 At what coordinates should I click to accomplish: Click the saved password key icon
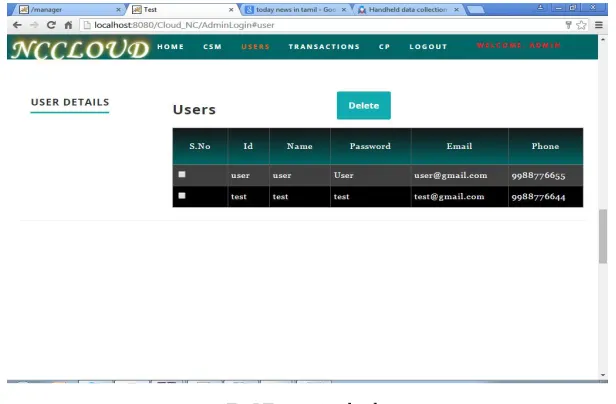tap(568, 25)
